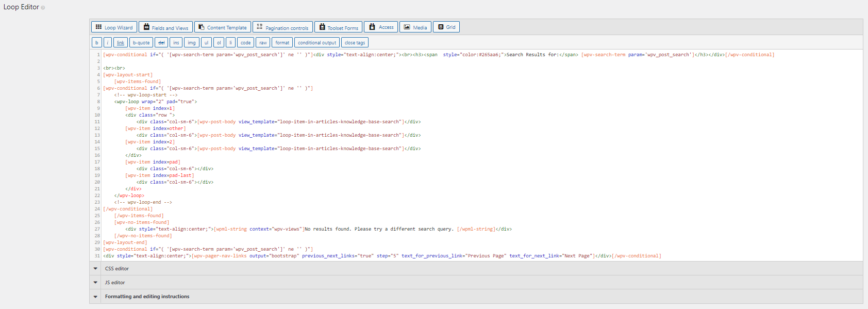Toggle bold with the b button
This screenshot has width=868, height=309.
click(96, 43)
